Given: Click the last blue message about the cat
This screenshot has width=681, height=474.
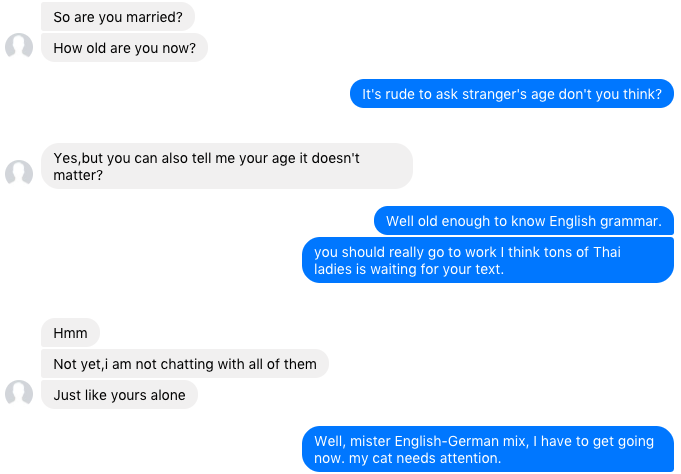Looking at the screenshot, I should click(487, 449).
